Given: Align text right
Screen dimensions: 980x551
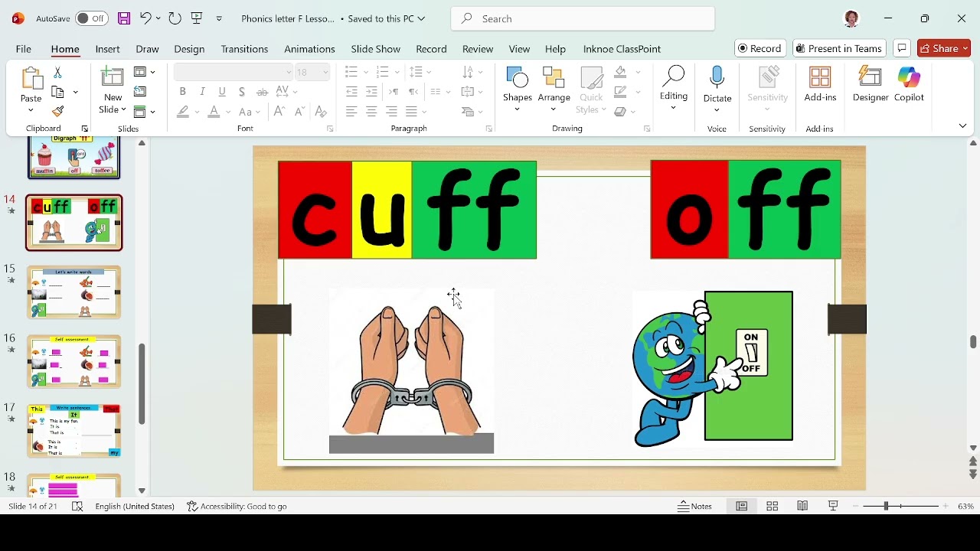Looking at the screenshot, I should (392, 112).
